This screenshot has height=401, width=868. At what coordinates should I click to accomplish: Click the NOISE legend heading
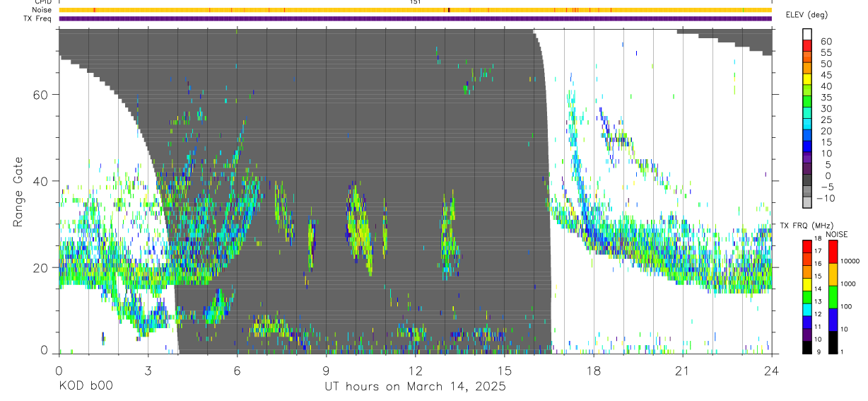tap(836, 234)
